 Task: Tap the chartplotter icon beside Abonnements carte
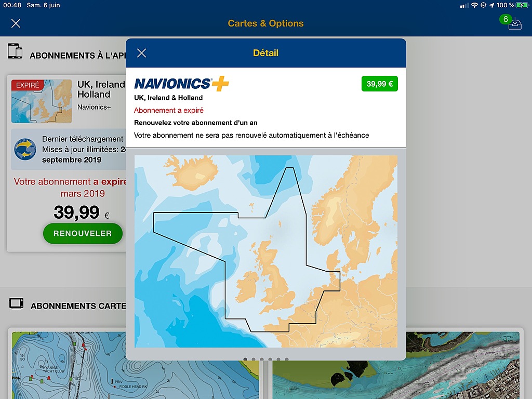coord(16,303)
